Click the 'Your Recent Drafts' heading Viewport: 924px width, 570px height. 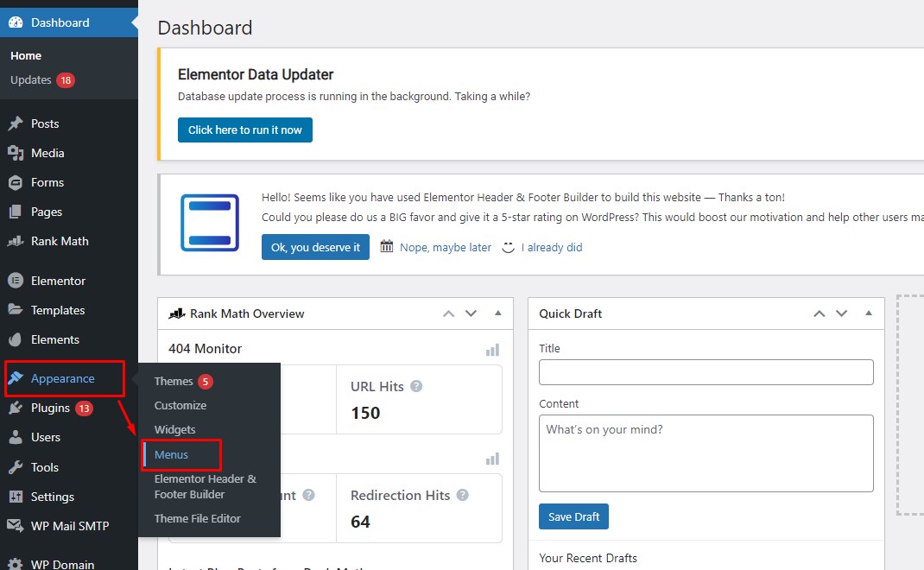(x=588, y=558)
